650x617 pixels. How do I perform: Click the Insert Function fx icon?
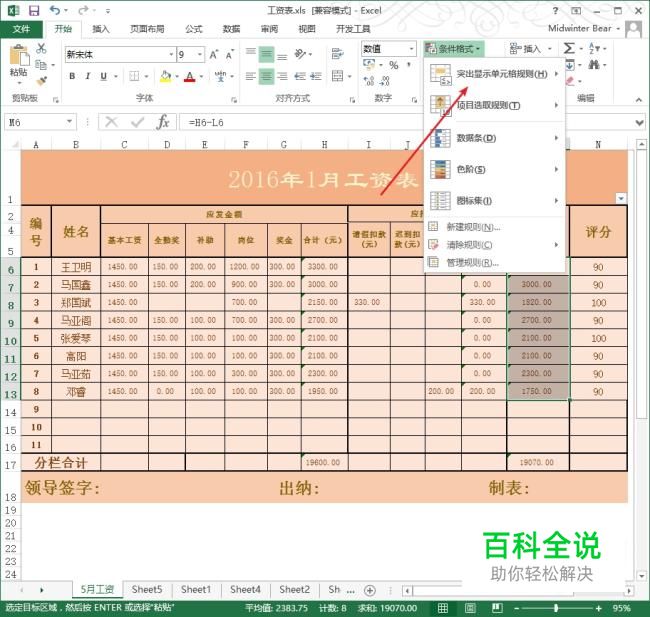click(163, 122)
